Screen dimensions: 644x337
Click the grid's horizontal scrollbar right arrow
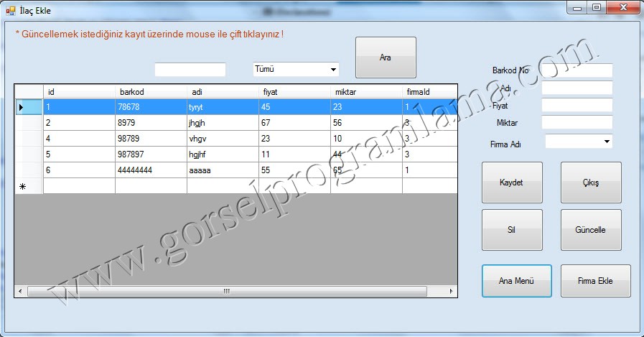point(452,292)
